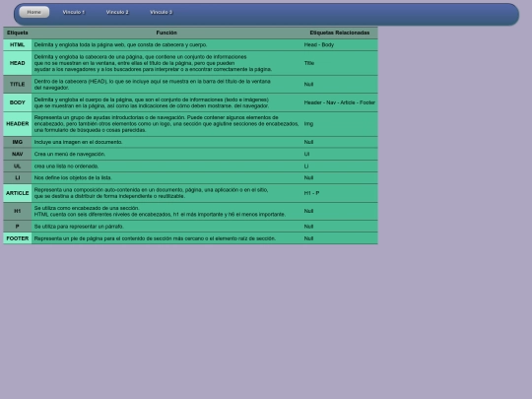Click 'Null' in the H1 row
The image size is (532, 399).
(308, 211)
